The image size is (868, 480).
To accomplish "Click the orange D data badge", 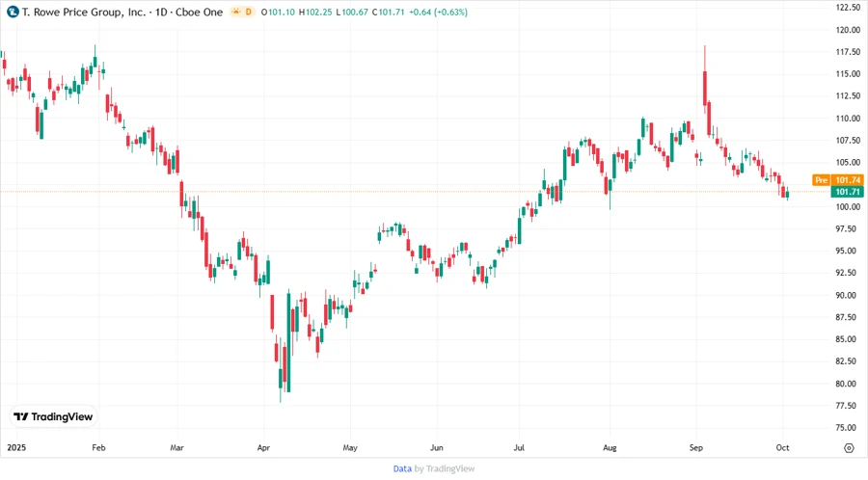I will 249,12.
